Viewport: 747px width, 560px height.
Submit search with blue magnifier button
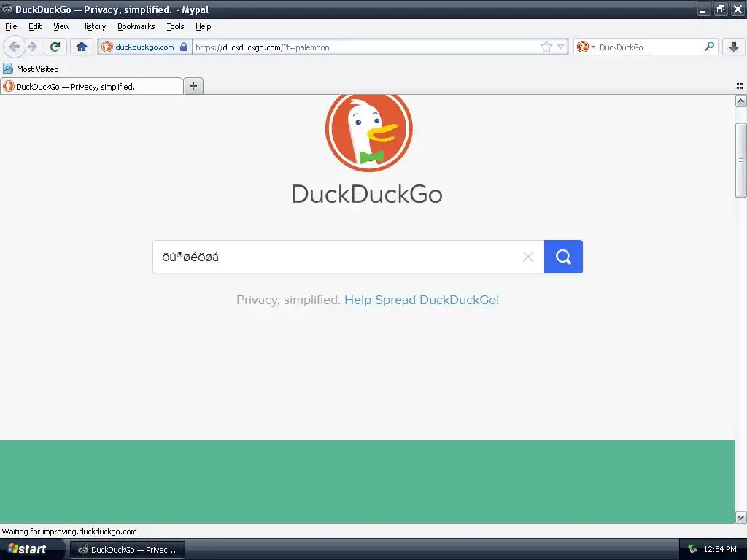pyautogui.click(x=563, y=257)
